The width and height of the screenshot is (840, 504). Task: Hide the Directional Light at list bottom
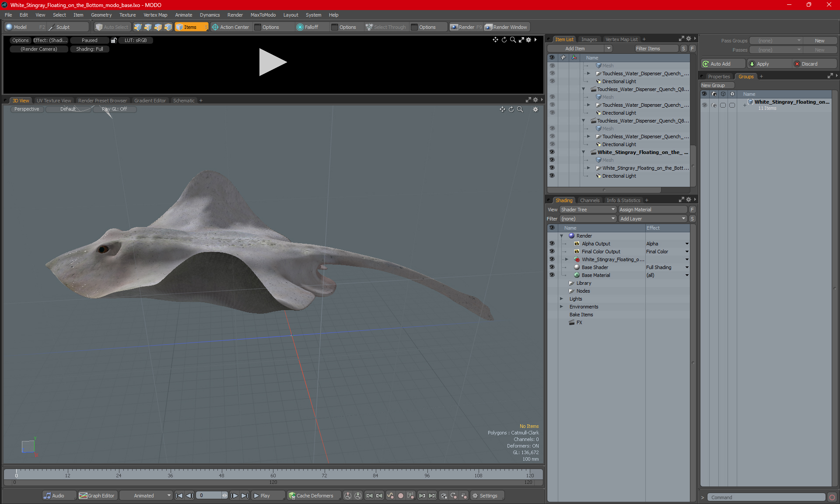coord(552,176)
